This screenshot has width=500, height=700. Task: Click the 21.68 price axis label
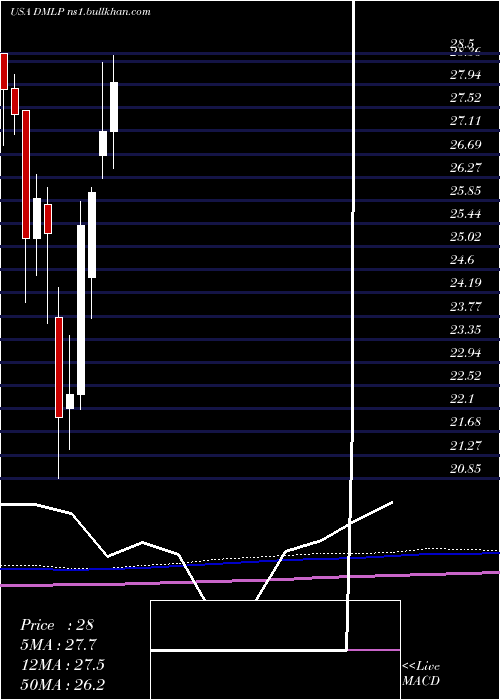(465, 422)
